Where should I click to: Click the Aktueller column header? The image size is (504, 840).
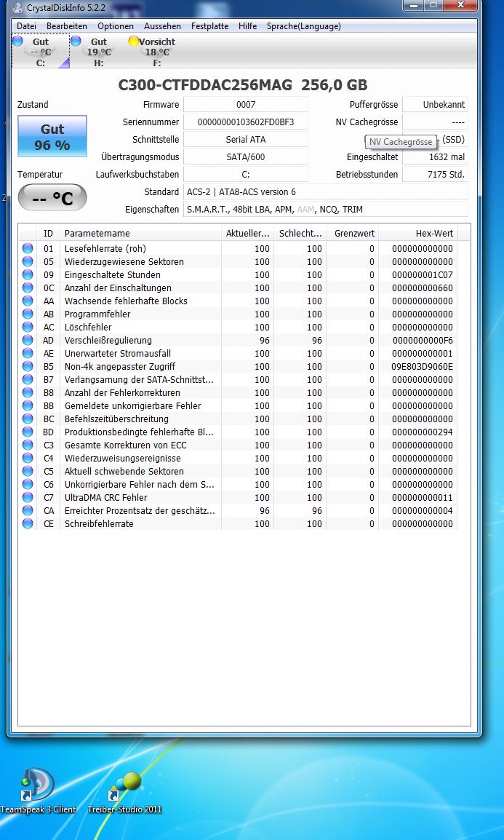pos(247,234)
